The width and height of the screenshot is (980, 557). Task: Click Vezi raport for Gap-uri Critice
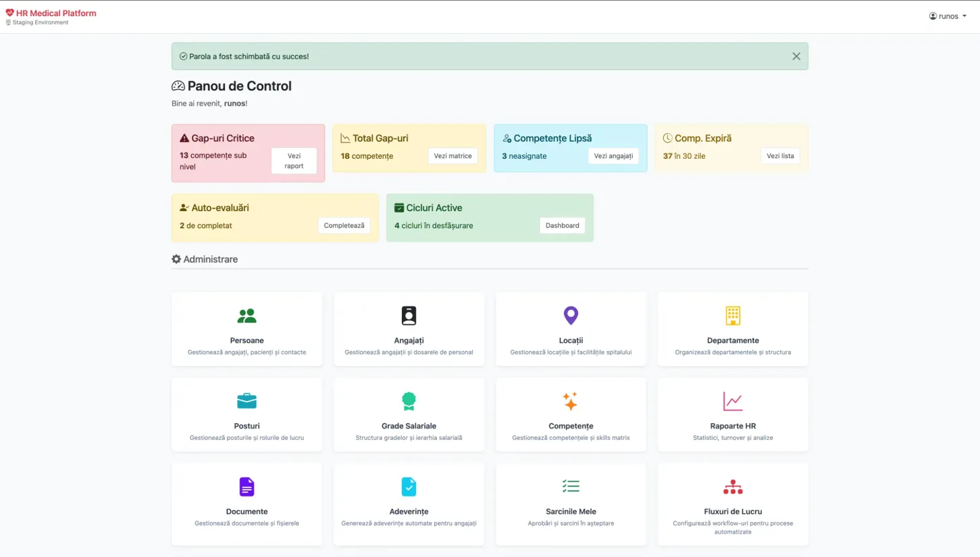293,161
